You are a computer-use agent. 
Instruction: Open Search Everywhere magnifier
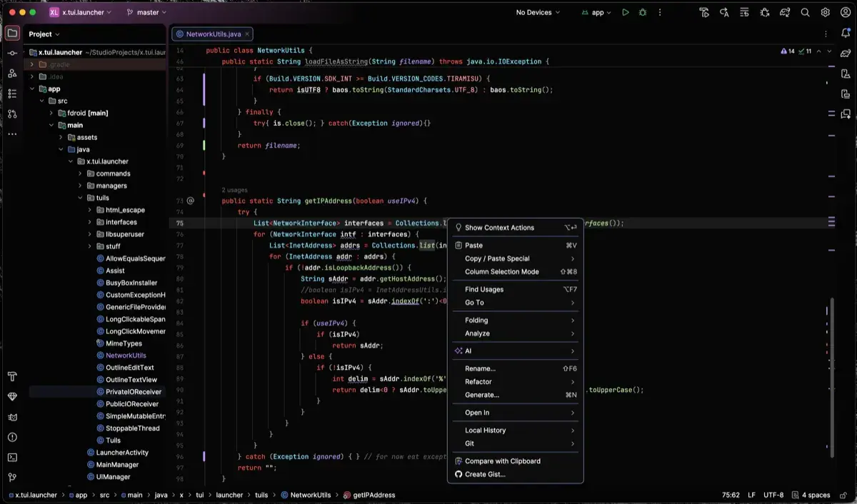(x=805, y=12)
